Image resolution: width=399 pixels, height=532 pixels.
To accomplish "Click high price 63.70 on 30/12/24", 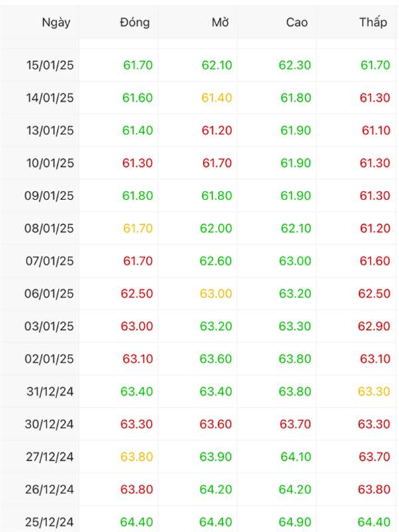I will click(295, 424).
